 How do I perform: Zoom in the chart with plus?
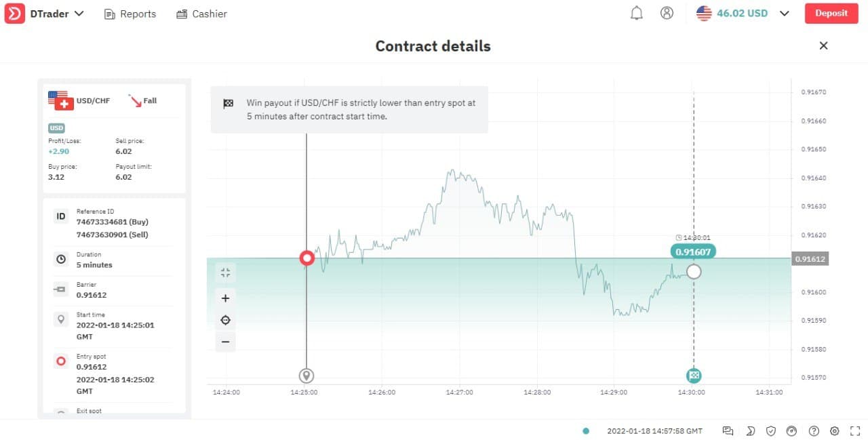tap(226, 298)
